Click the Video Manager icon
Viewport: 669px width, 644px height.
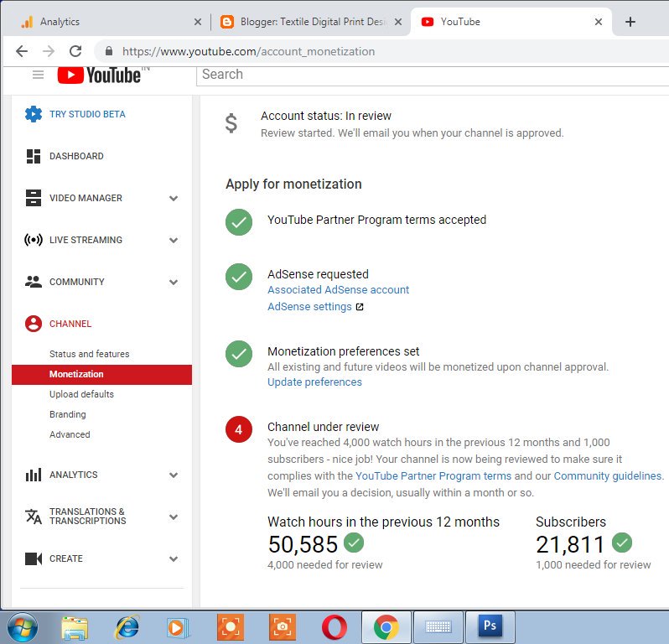pyautogui.click(x=34, y=198)
